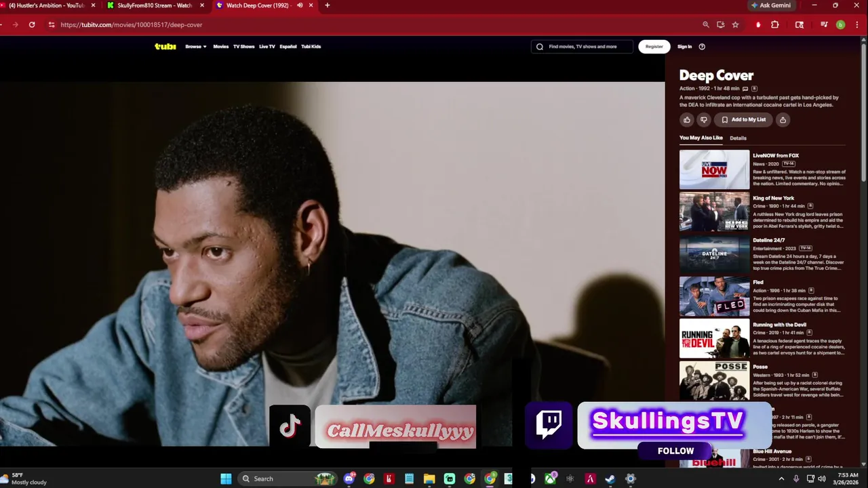Switch to SkullyFrom810 Stream tab
868x488 pixels.
tap(155, 5)
